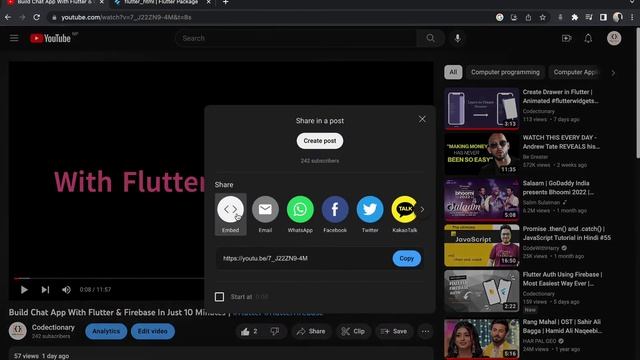The width and height of the screenshot is (640, 360).
Task: Share the video on Facebook
Action: pos(335,214)
